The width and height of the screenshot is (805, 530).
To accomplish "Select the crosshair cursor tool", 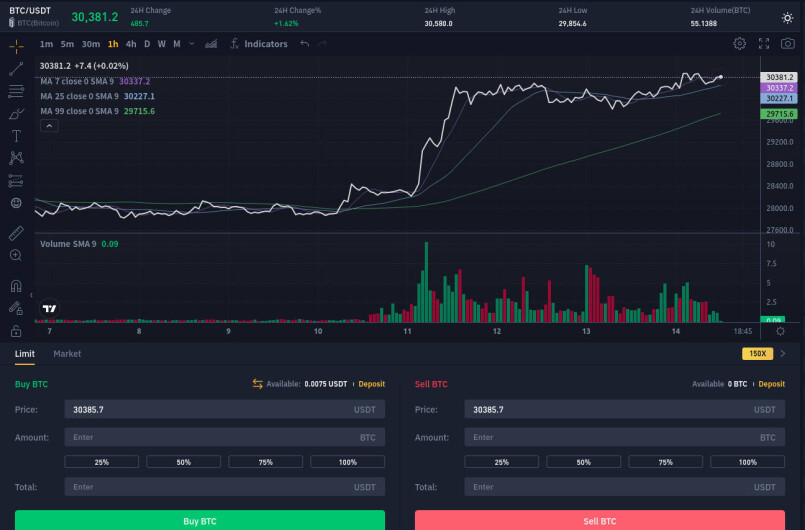I will pos(16,46).
